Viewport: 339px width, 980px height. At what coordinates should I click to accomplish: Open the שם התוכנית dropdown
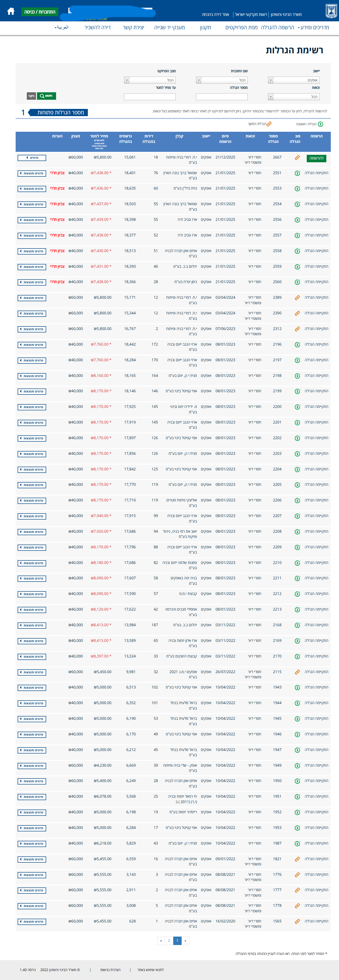tap(222, 80)
